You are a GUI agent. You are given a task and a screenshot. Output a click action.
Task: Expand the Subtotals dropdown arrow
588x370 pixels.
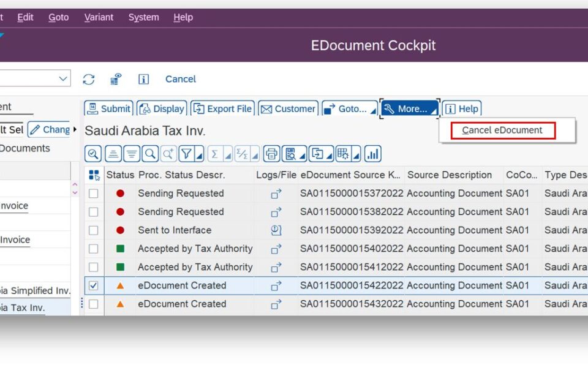click(255, 155)
